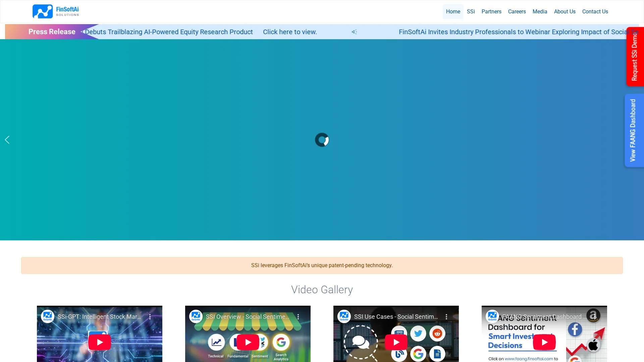This screenshot has width=644, height=362.
Task: Open the Contact Us page
Action: click(x=595, y=12)
